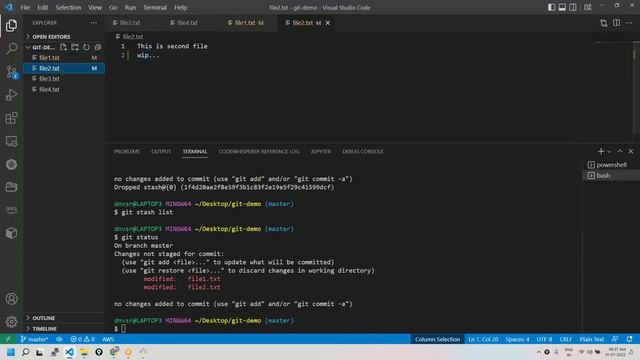This screenshot has height=360, width=640.
Task: Toggle primary side bar visibility
Action: [x=551, y=7]
